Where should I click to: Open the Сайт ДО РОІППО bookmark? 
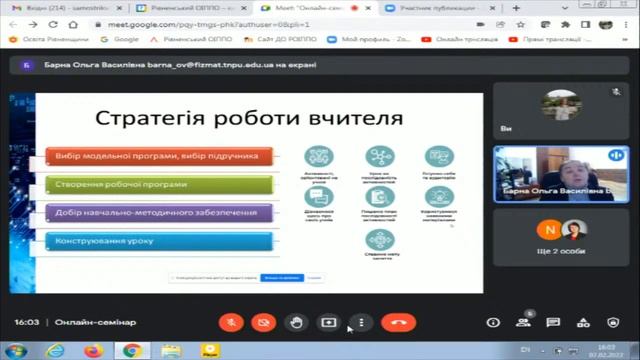pos(280,40)
